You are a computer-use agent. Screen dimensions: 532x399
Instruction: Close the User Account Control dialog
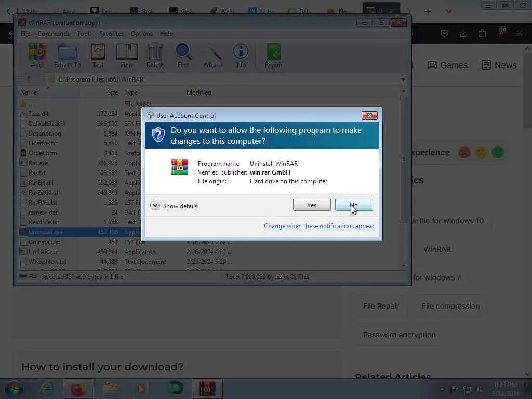[369, 116]
